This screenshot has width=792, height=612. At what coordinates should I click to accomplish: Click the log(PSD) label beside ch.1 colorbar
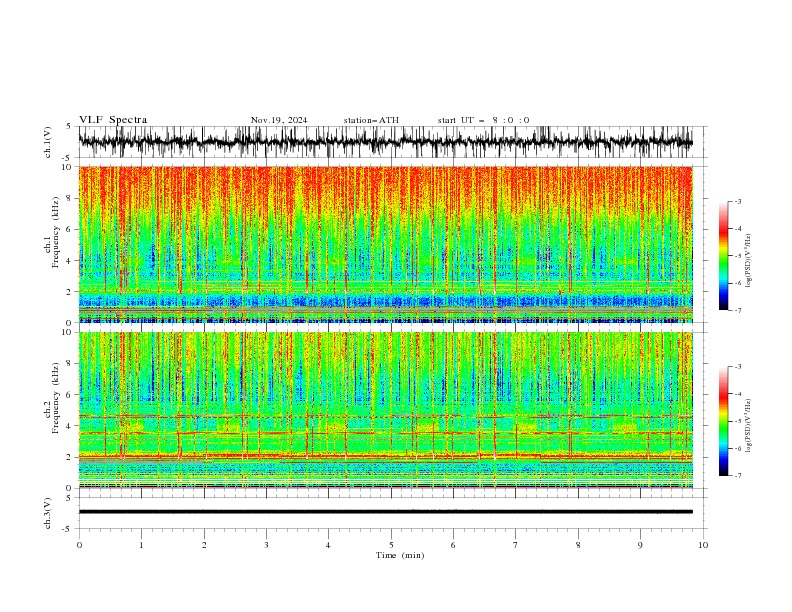748,261
